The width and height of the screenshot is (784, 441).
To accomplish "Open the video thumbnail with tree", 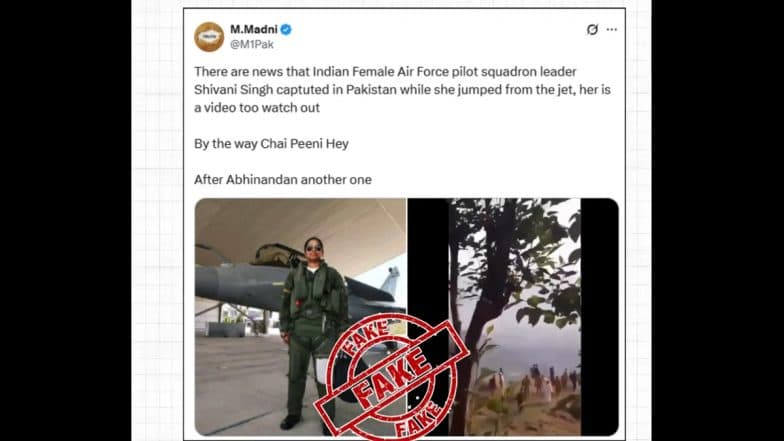I will click(514, 317).
